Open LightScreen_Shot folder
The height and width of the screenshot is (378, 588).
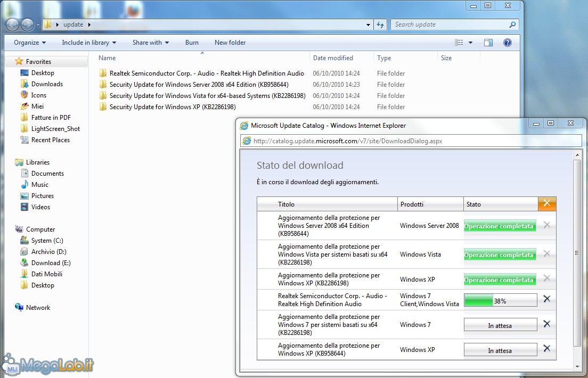(x=55, y=129)
